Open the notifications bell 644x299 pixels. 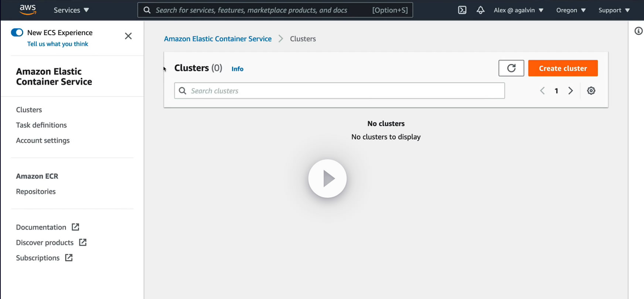click(480, 10)
